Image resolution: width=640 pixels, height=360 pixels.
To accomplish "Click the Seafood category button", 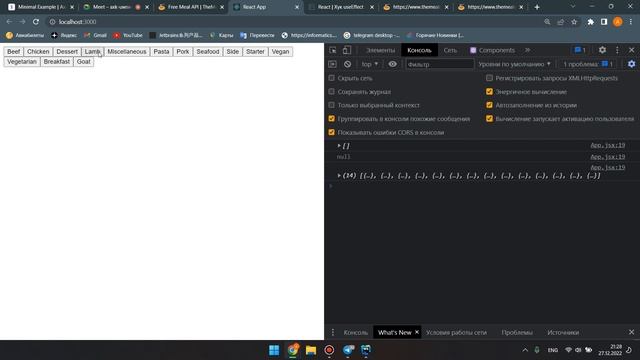I will pyautogui.click(x=208, y=51).
